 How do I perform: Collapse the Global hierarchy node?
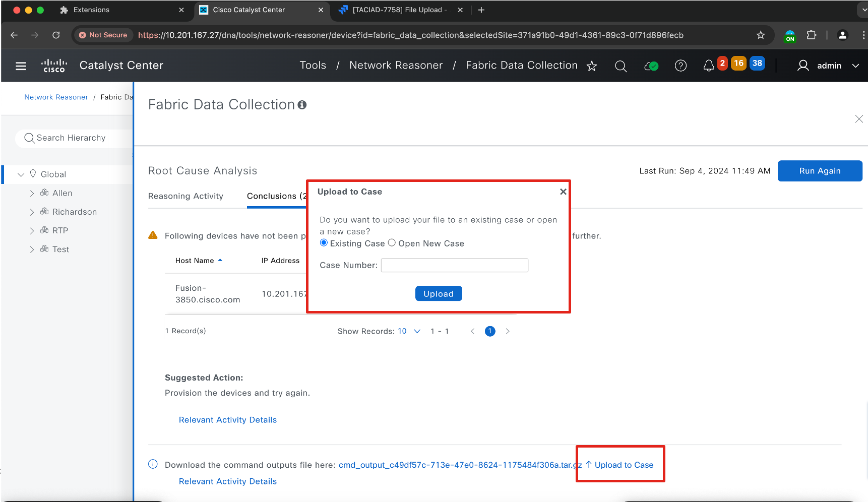click(21, 174)
